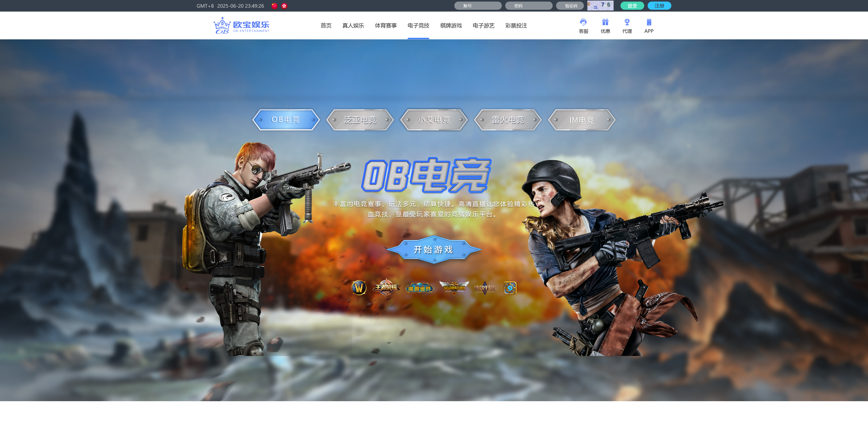Focus the 账号 account input field
This screenshot has height=434, width=868.
tap(478, 6)
